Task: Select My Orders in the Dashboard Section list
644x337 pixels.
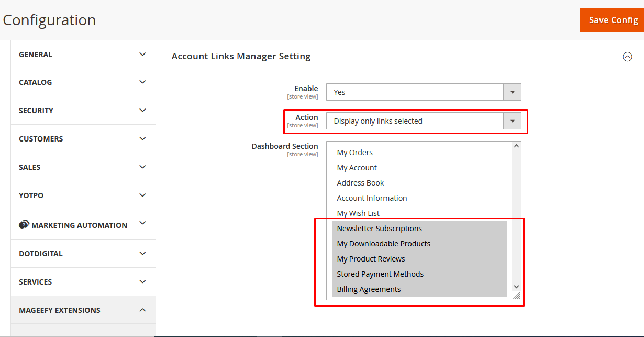Action: click(x=355, y=153)
